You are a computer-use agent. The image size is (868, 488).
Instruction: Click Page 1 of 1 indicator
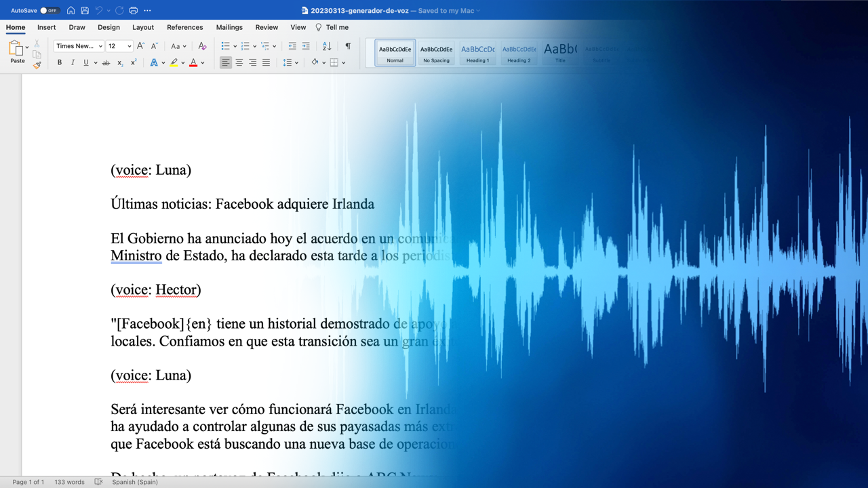point(28,482)
